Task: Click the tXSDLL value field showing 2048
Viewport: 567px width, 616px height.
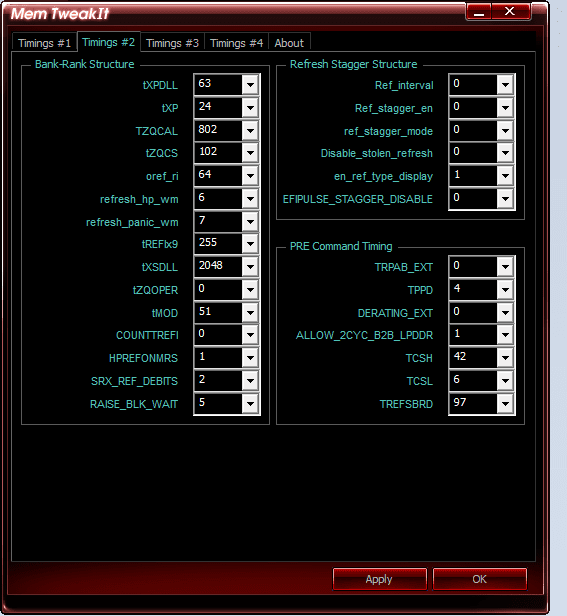Action: (218, 266)
